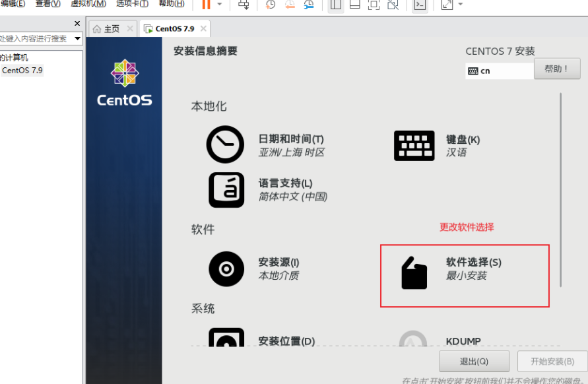Expand the library search filter dropdown
The width and height of the screenshot is (588, 384).
pyautogui.click(x=78, y=38)
